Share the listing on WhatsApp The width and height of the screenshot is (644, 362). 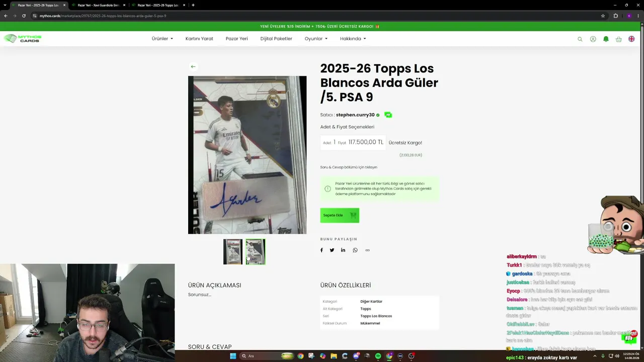pos(355,250)
